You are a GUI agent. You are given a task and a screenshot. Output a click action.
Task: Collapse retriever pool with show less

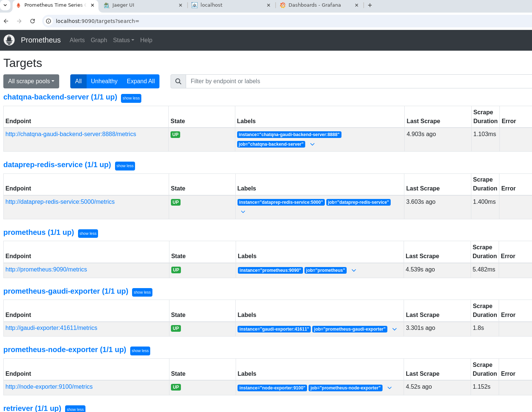(x=75, y=409)
